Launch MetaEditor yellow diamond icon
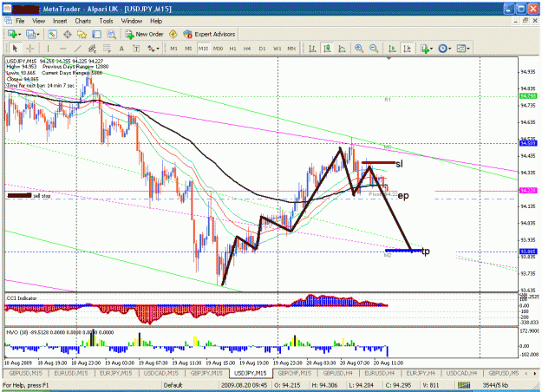This screenshot has width=542, height=392. [x=173, y=34]
